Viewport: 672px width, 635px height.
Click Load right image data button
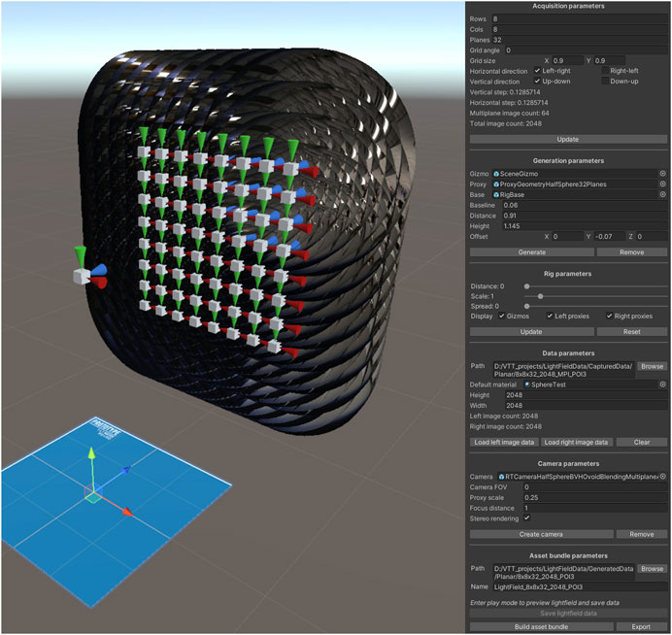click(x=577, y=442)
